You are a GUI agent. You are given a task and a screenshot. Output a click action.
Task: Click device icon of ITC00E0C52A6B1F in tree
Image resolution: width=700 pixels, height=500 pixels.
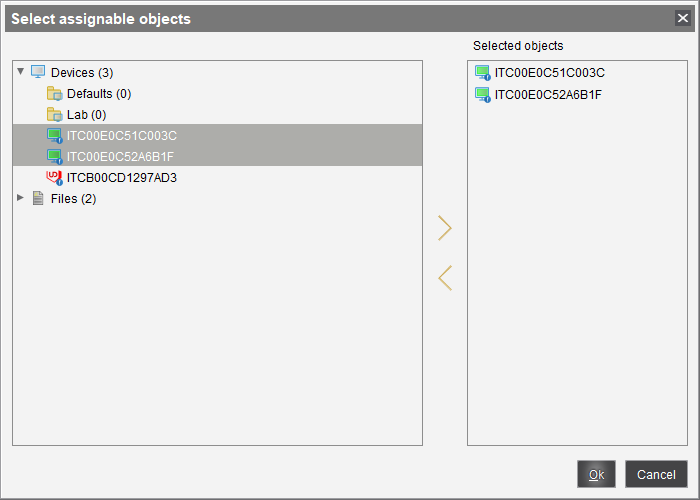(x=55, y=156)
